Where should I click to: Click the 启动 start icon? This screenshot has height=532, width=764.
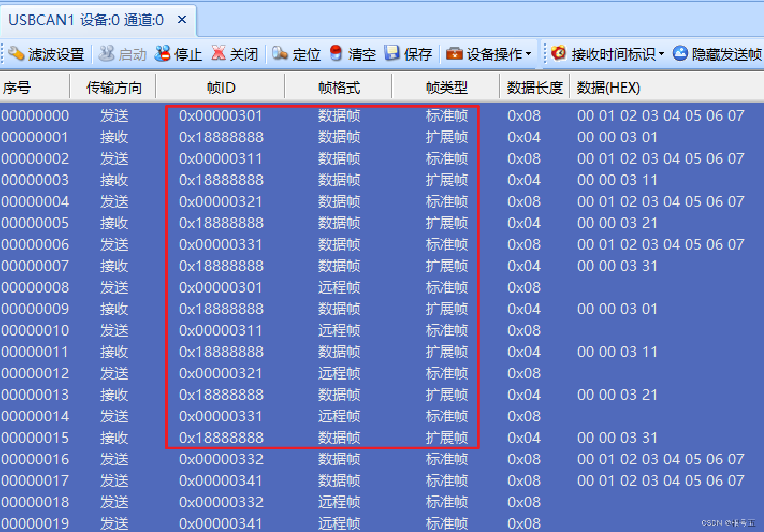(107, 53)
